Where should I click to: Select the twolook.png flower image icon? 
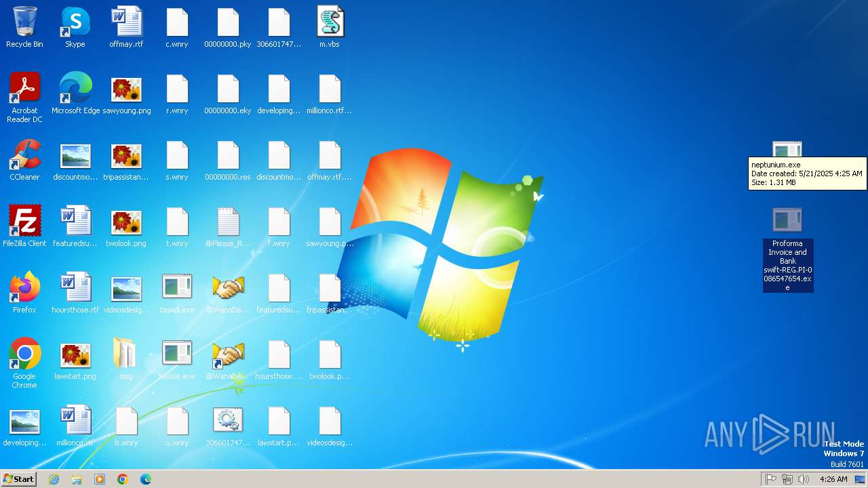(x=126, y=226)
